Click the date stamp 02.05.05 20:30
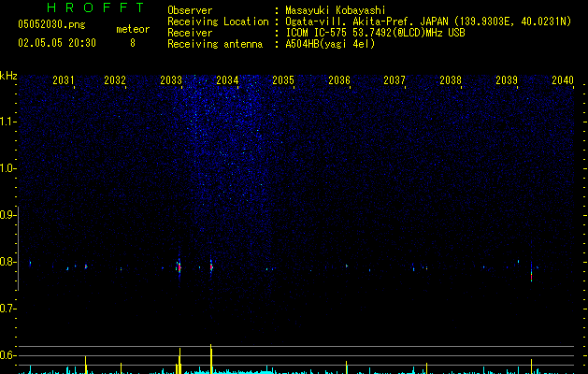This screenshot has height=374, width=588. pyautogui.click(x=57, y=43)
